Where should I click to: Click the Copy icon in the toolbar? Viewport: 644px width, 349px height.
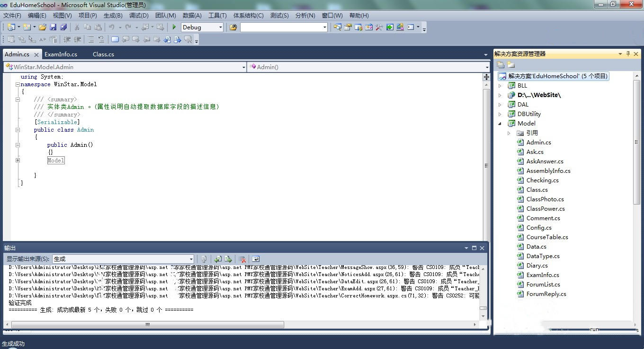point(88,27)
